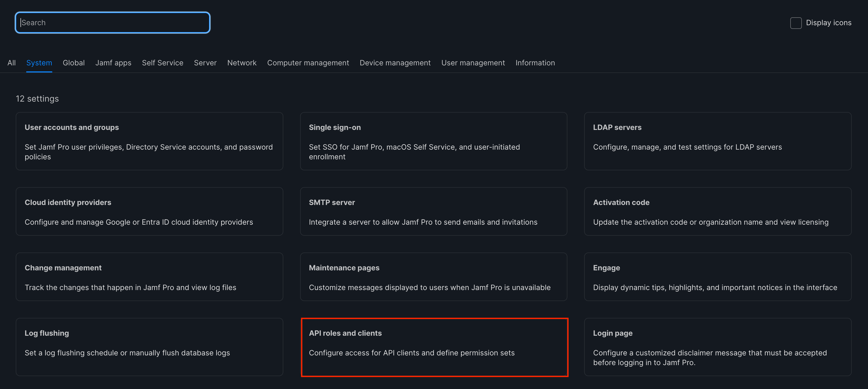
Task: Open the Single sign-on settings card
Action: click(x=433, y=141)
